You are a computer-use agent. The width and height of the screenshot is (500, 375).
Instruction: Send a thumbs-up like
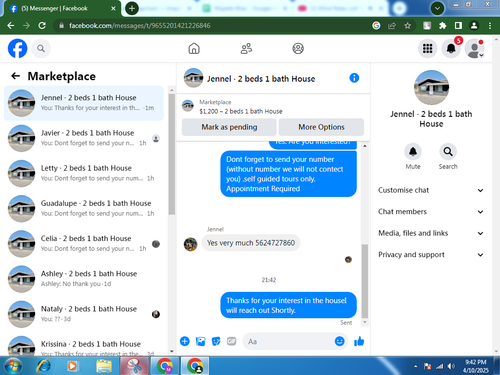[x=359, y=341]
